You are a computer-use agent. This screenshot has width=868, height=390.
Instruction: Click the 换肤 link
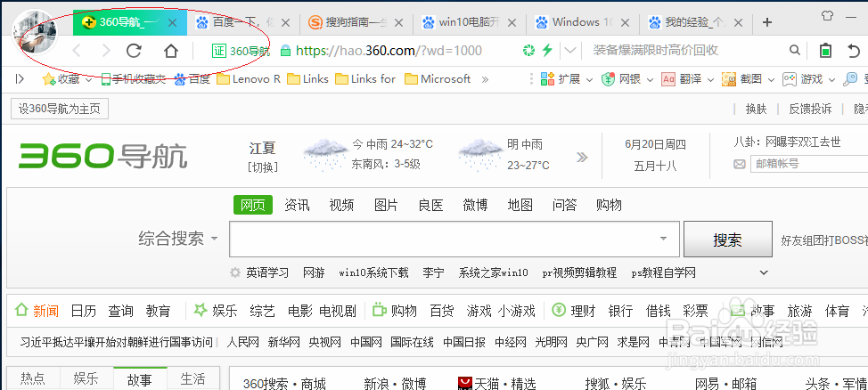point(757,109)
